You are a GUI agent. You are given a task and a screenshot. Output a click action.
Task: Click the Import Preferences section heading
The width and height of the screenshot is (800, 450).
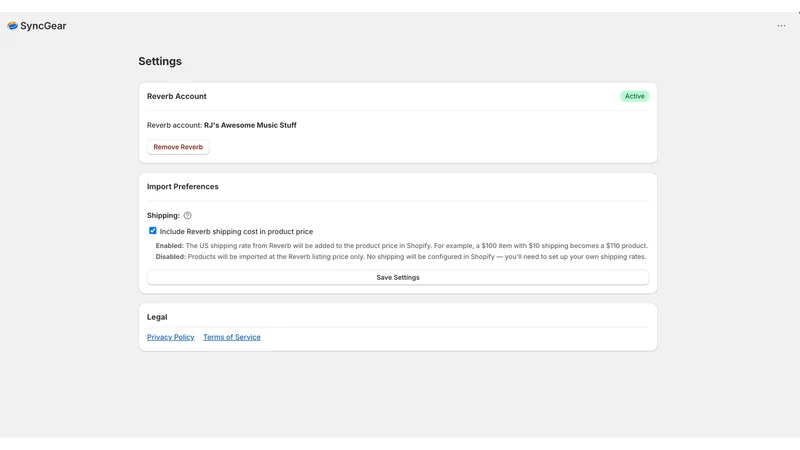pos(183,187)
